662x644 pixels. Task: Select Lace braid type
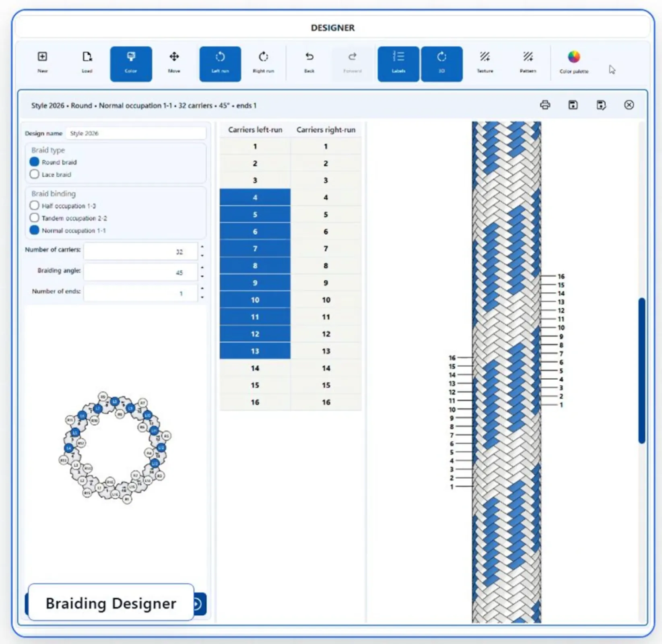(x=35, y=174)
